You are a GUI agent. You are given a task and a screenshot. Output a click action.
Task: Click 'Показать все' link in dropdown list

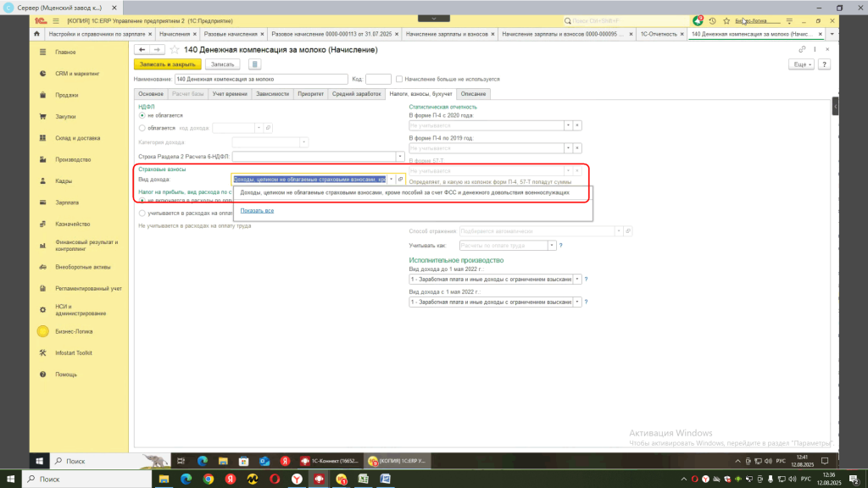(257, 210)
